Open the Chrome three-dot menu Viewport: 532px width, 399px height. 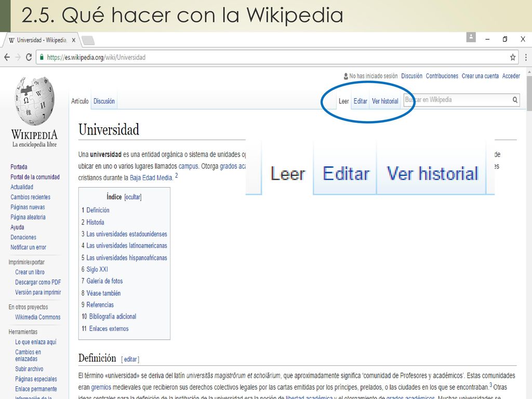(526, 57)
